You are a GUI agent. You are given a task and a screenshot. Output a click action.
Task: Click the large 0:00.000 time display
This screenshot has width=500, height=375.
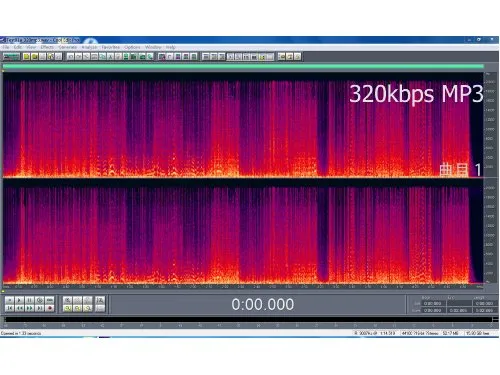click(x=263, y=305)
